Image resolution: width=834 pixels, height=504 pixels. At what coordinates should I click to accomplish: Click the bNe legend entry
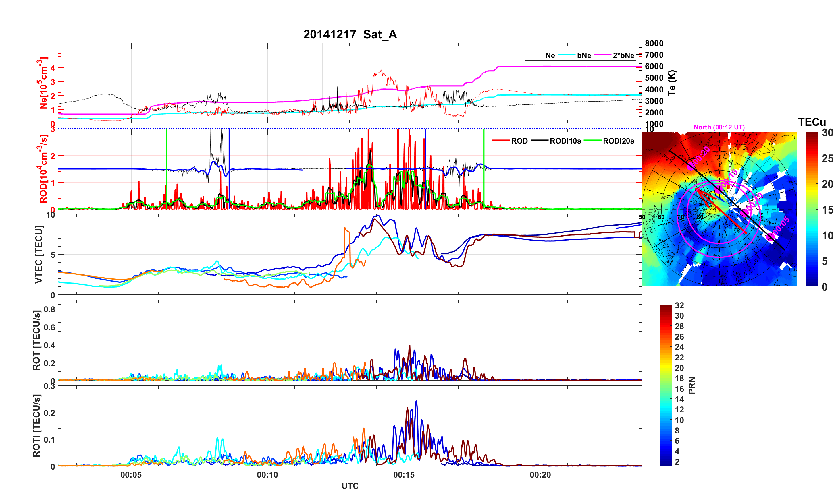tap(584, 55)
